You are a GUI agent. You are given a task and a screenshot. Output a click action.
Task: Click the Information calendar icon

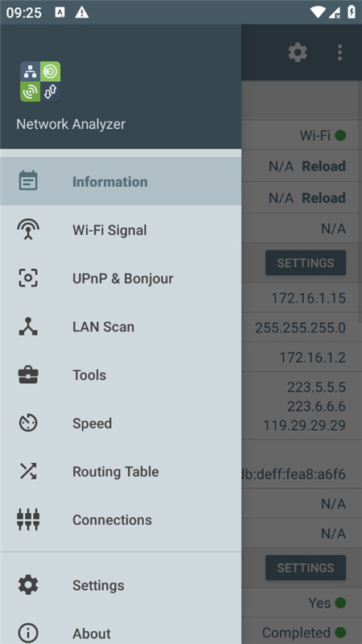[28, 181]
